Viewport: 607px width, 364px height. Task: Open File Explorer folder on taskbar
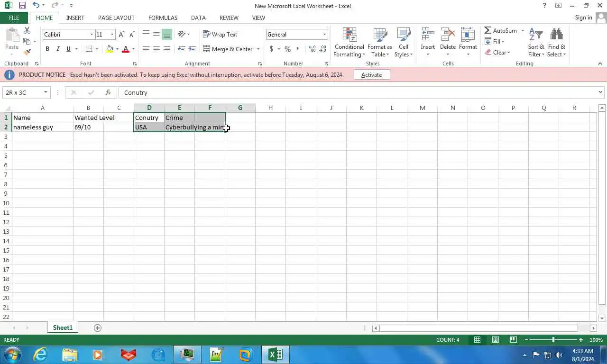pyautogui.click(x=70, y=355)
